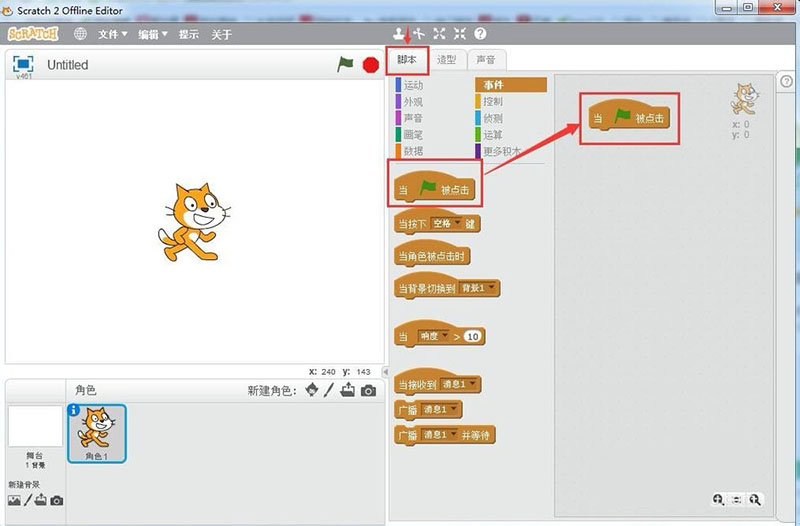Zoom in the scripts area
This screenshot has width=800, height=526.
click(755, 499)
